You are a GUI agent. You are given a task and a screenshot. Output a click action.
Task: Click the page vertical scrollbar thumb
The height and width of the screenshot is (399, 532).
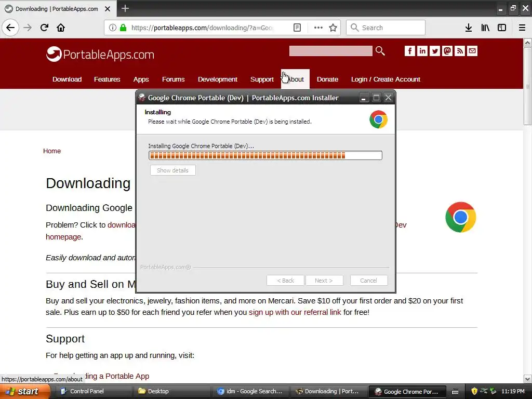point(527,87)
